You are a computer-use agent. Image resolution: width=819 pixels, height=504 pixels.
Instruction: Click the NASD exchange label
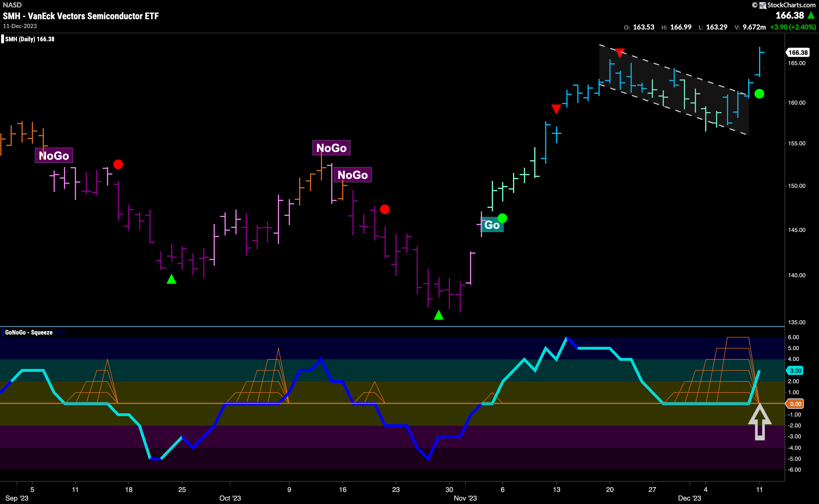[x=12, y=5]
